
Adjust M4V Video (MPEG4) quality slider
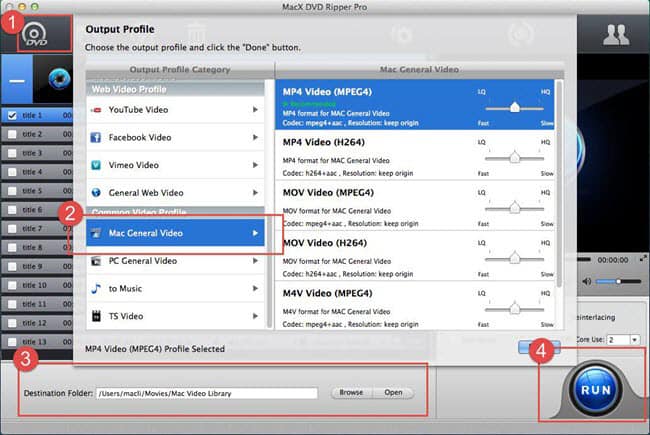(514, 309)
